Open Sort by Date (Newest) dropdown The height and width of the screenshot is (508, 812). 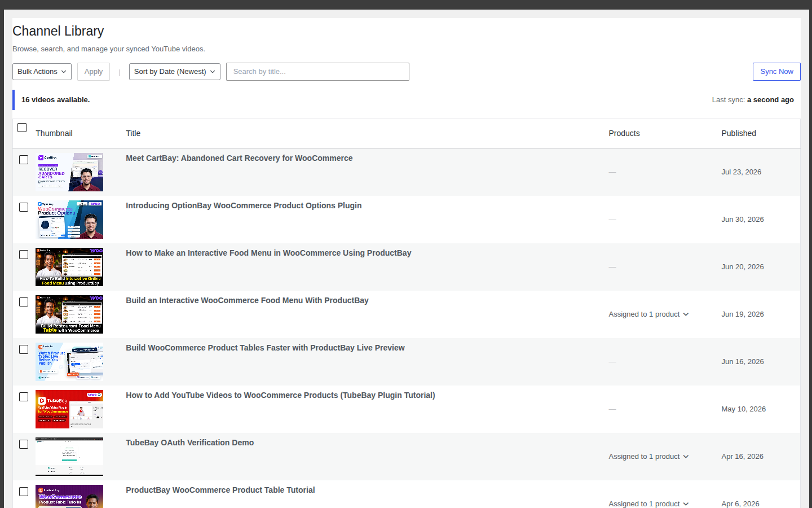pos(175,72)
